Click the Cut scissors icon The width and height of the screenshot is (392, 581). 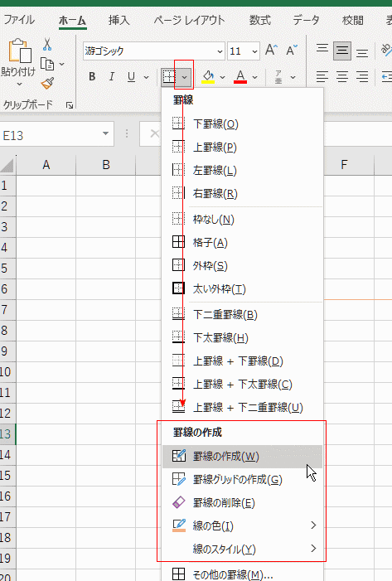coord(47,44)
